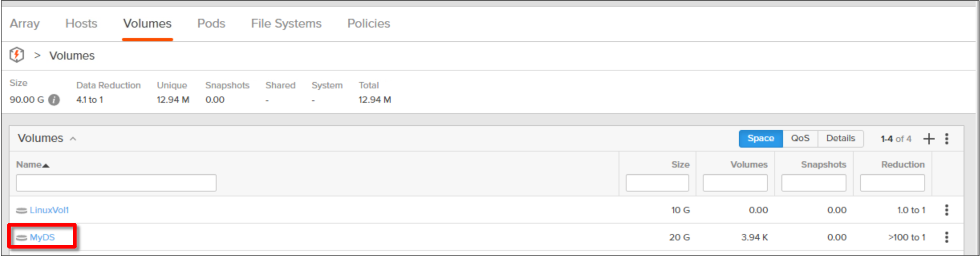Click the plus icon to create volume
980x256 pixels.
click(x=929, y=138)
